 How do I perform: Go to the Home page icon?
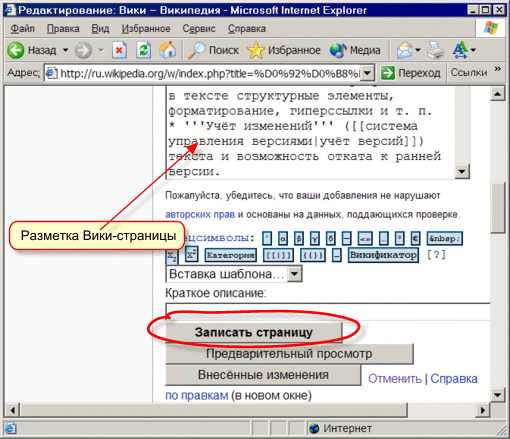tap(167, 50)
